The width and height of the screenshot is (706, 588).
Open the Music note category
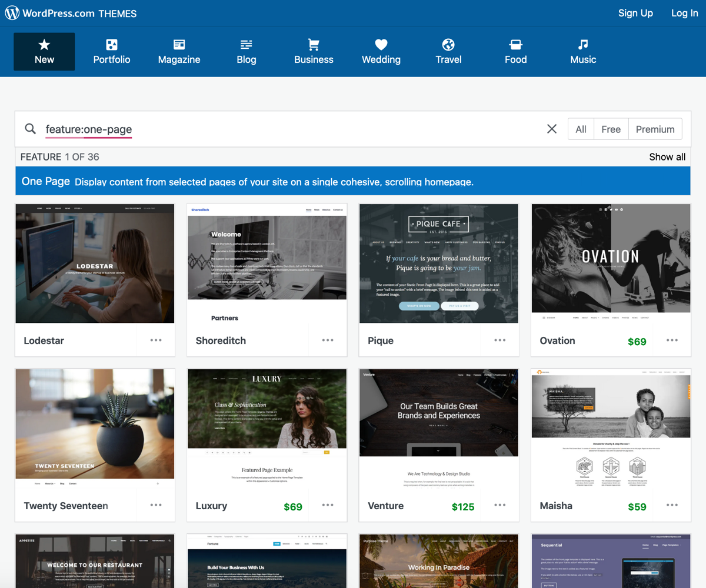click(583, 52)
